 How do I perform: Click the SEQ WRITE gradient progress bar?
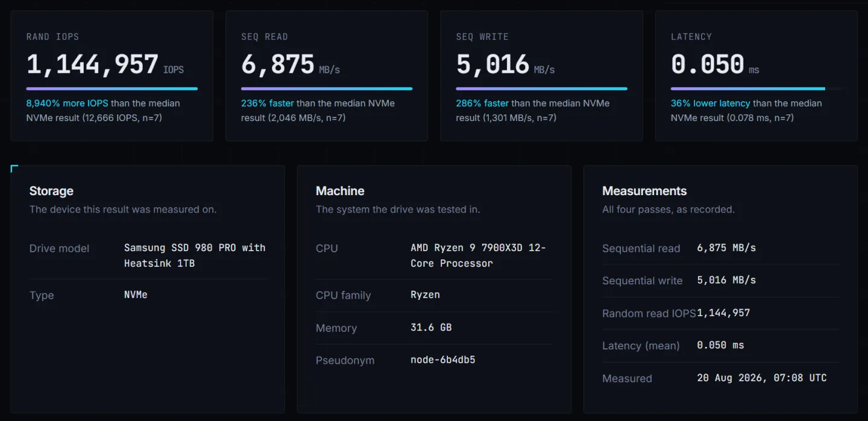(542, 89)
